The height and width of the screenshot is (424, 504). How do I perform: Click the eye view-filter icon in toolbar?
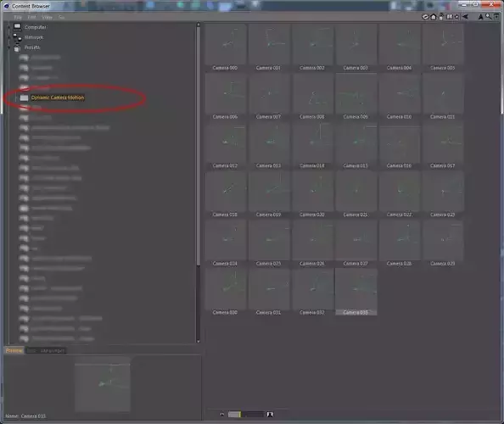click(x=425, y=17)
